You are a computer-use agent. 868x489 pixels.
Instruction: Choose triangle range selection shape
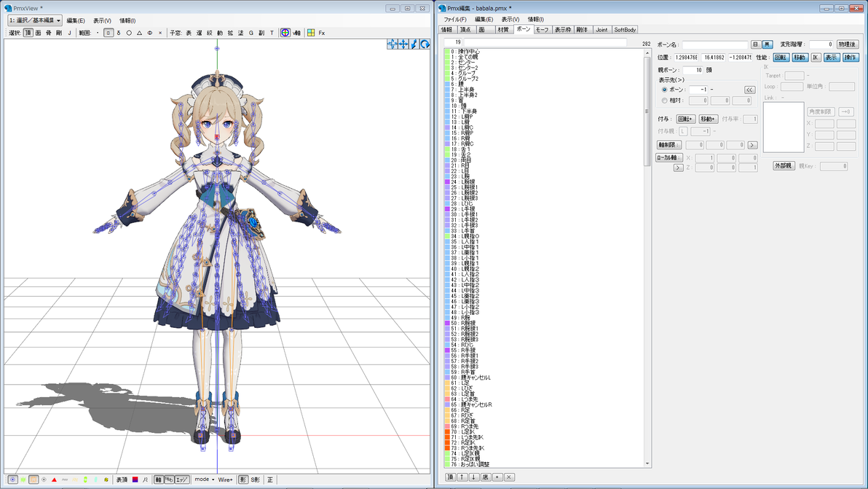pyautogui.click(x=140, y=34)
